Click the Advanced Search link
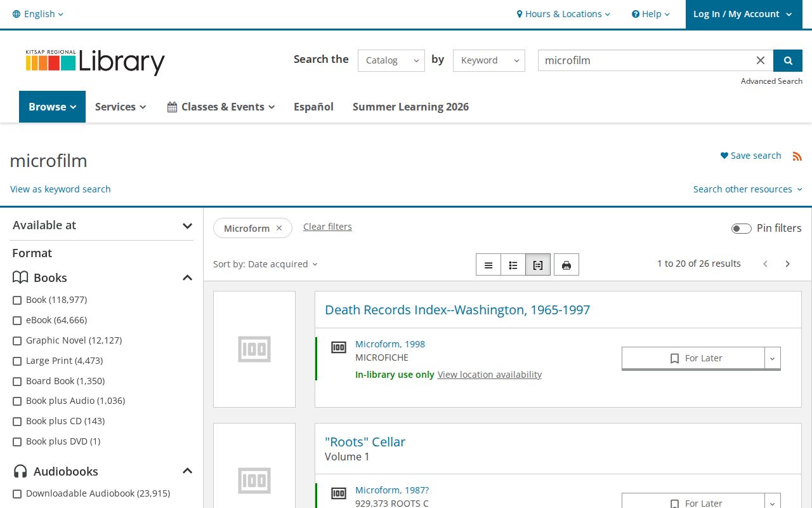Viewport: 812px width, 508px height. [x=771, y=81]
